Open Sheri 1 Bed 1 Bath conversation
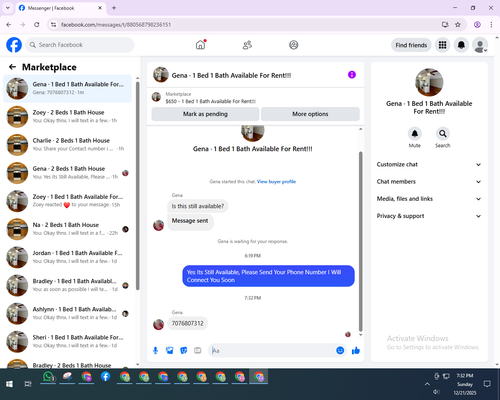The width and height of the screenshot is (500, 400). pyautogui.click(x=67, y=342)
